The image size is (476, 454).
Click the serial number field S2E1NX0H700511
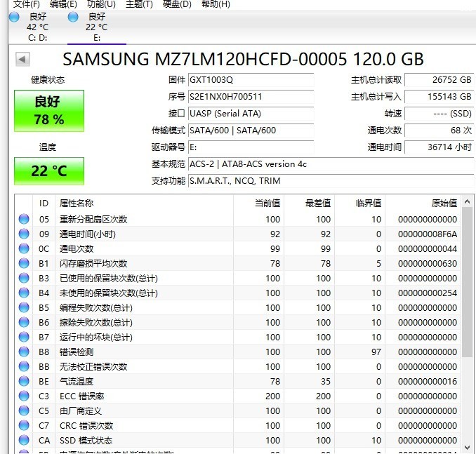click(x=251, y=97)
